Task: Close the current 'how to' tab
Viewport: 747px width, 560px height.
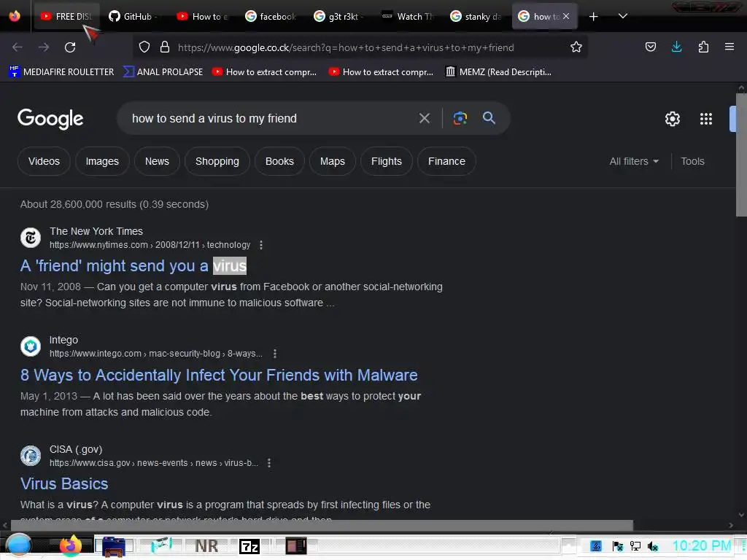Action: (566, 16)
